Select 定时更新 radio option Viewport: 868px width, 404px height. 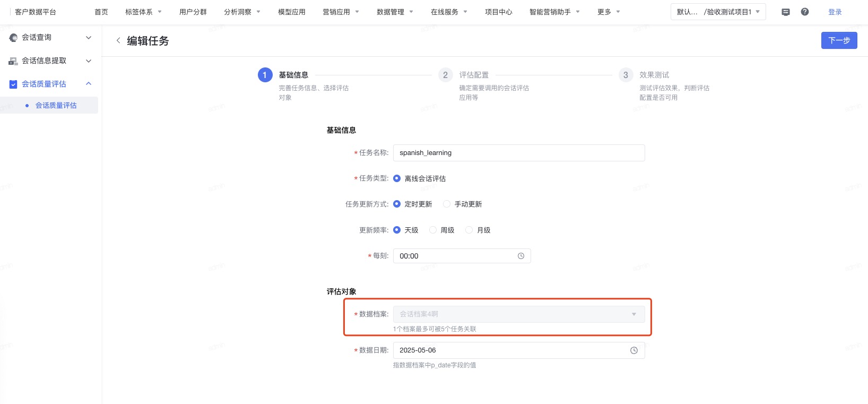point(397,204)
